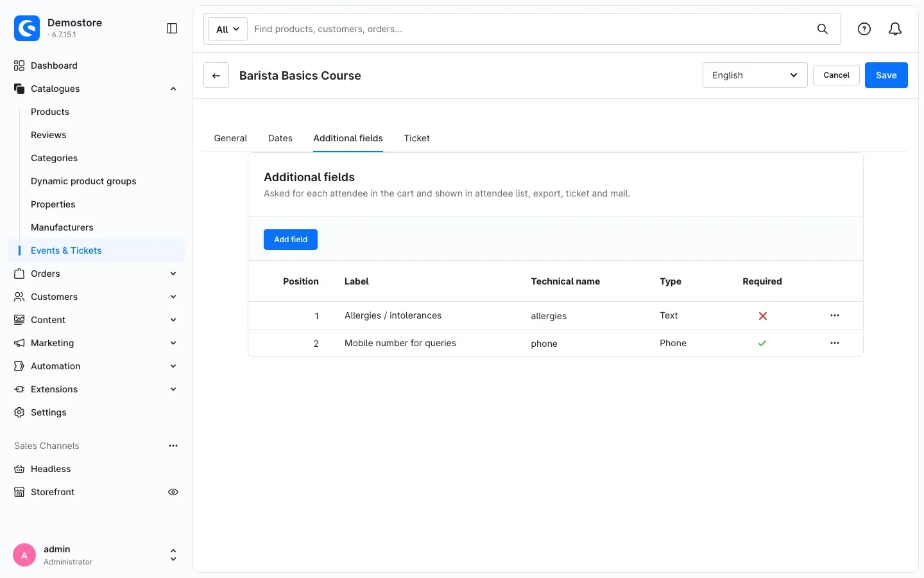The width and height of the screenshot is (924, 578).
Task: Open Products in the sidebar
Action: pos(50,112)
